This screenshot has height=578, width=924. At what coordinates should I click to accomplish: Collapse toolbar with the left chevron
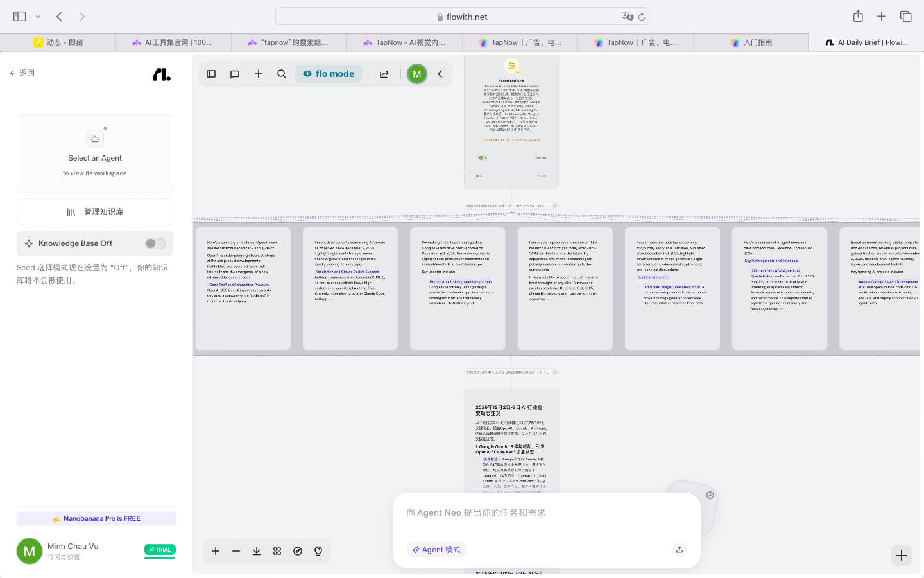pyautogui.click(x=440, y=74)
